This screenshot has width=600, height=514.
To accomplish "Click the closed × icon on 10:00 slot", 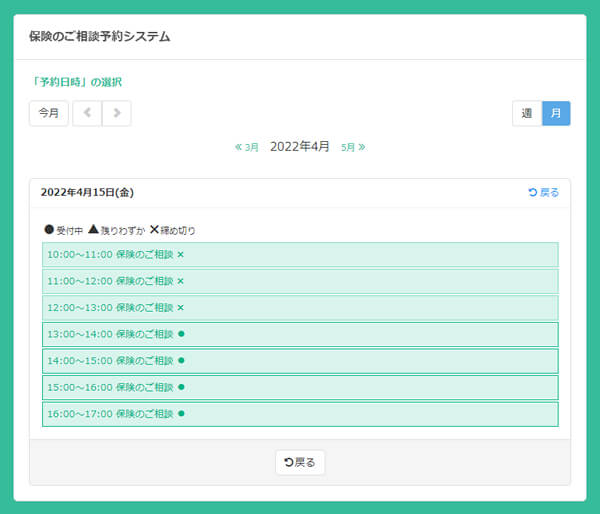I will [x=181, y=255].
